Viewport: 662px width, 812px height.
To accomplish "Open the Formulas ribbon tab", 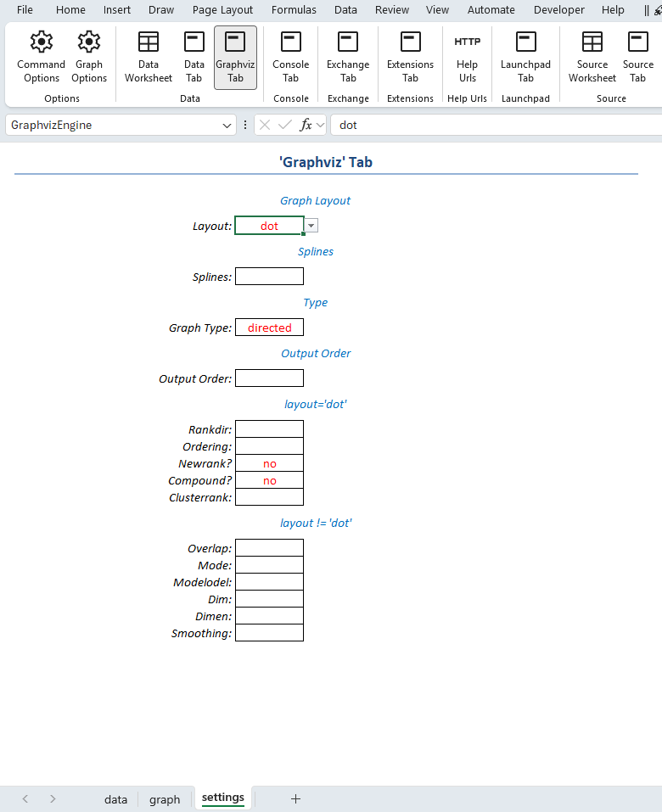I will [x=294, y=10].
